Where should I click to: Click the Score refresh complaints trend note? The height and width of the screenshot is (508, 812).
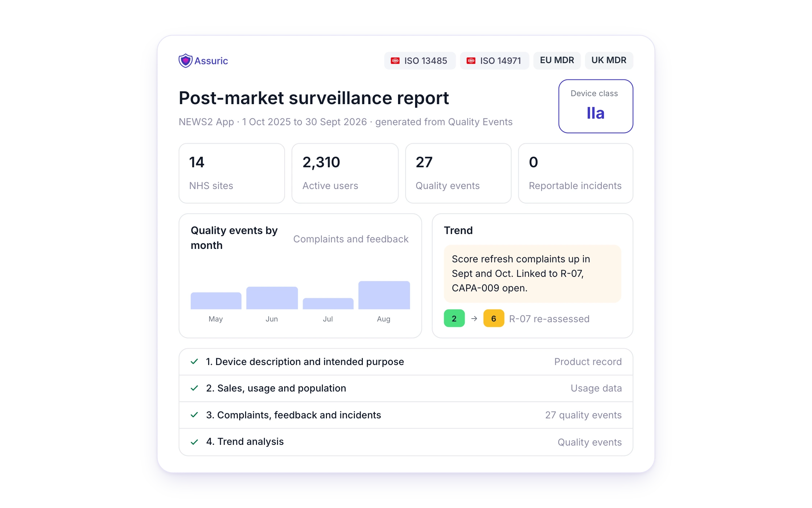click(533, 274)
